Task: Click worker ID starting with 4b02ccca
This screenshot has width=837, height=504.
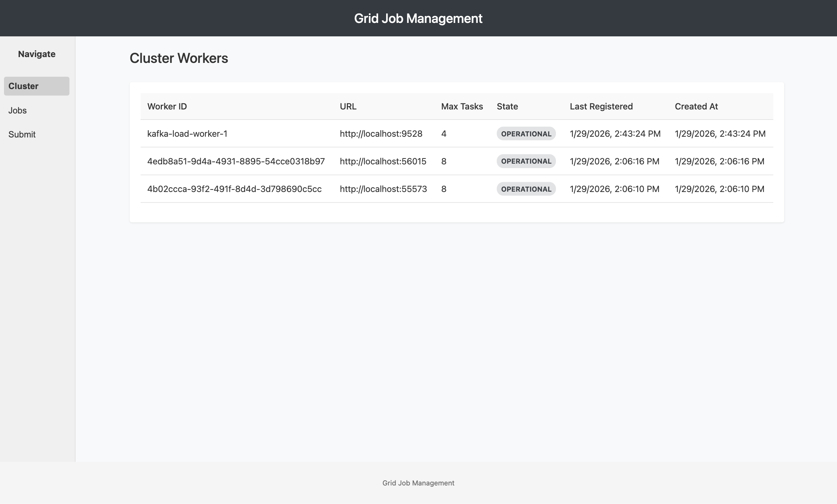Action: pos(234,189)
